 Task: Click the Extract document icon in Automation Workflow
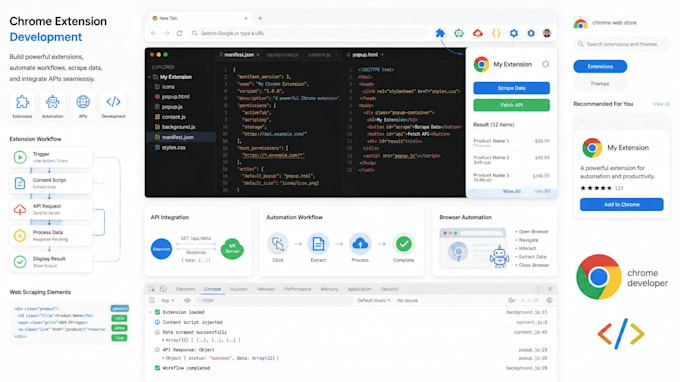318,244
